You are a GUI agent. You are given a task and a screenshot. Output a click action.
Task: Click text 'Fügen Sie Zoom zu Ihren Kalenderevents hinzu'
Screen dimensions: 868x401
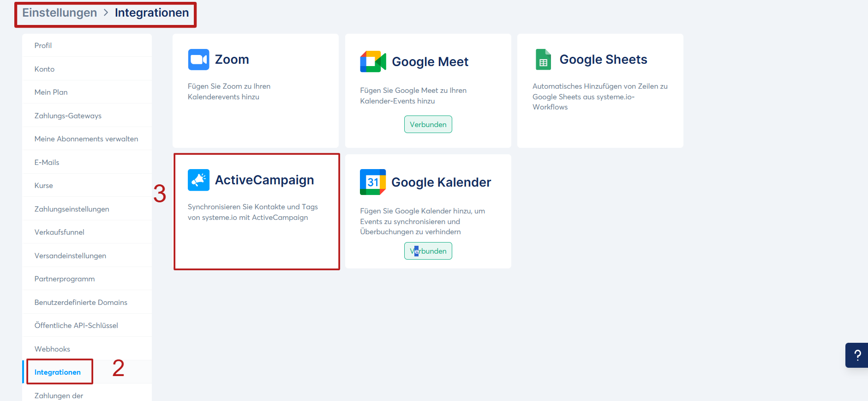point(229,91)
